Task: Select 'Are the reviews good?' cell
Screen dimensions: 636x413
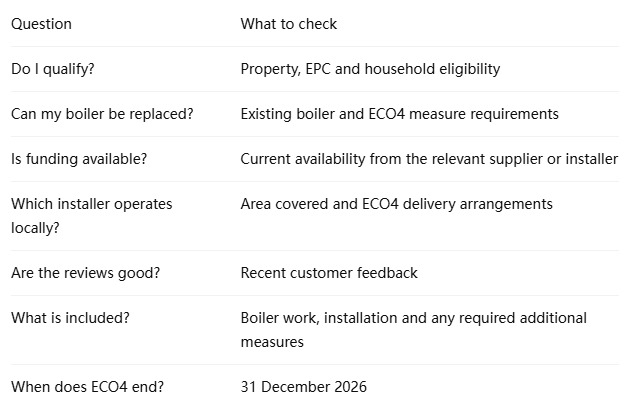Action: [86, 273]
